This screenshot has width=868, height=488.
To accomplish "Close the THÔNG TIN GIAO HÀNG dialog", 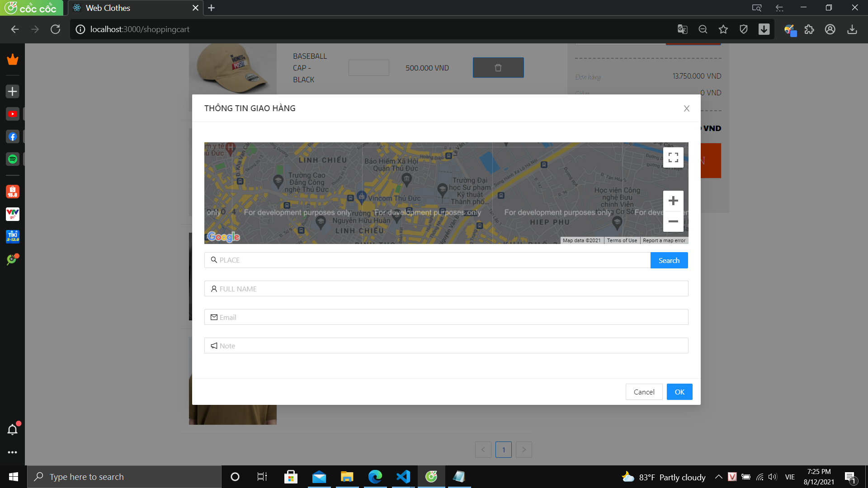I will point(686,108).
